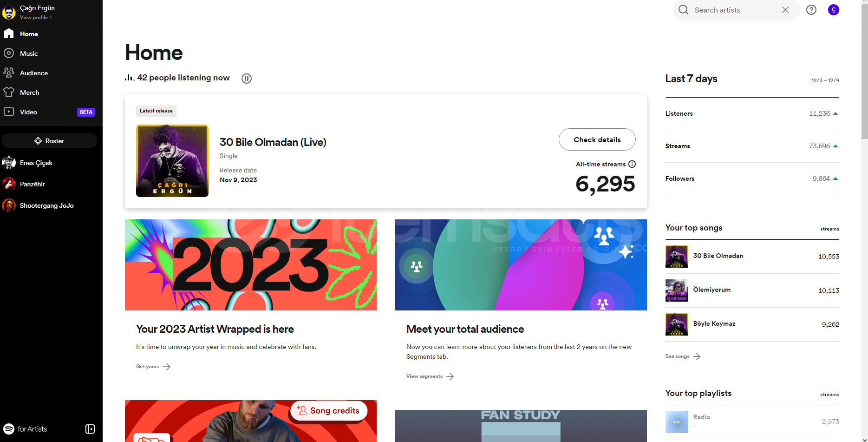Open the Audience section icon
The image size is (868, 442).
point(9,73)
